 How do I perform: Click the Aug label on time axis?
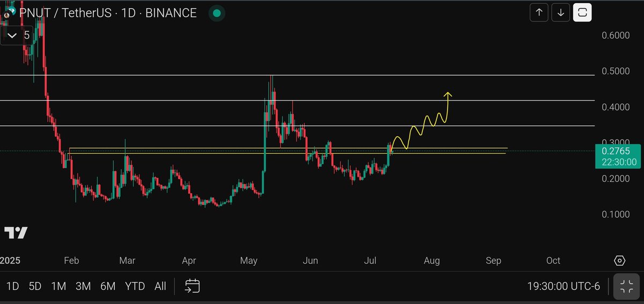(x=431, y=260)
